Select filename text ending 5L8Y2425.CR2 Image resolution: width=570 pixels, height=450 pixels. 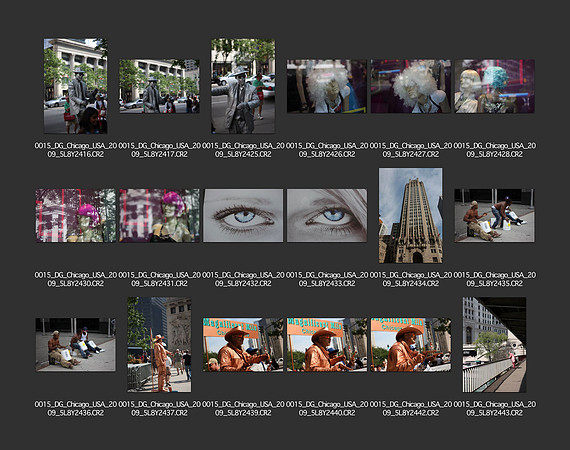click(x=243, y=150)
